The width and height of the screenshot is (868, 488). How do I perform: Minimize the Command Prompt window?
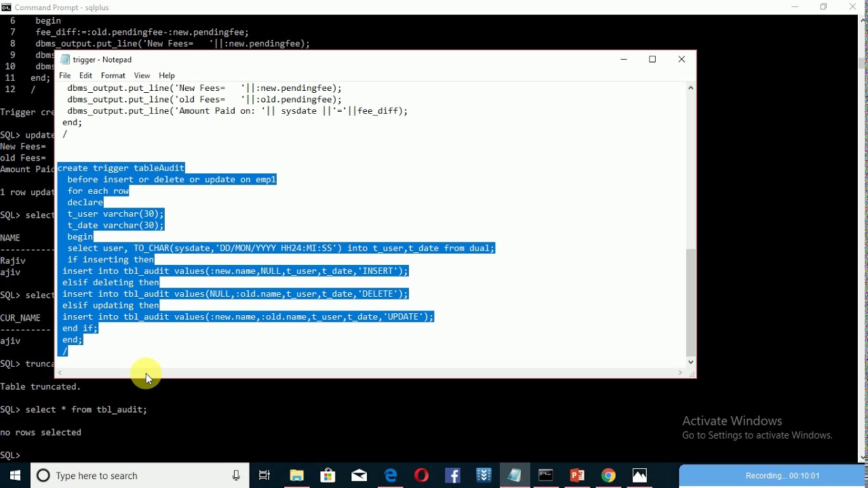pyautogui.click(x=795, y=7)
